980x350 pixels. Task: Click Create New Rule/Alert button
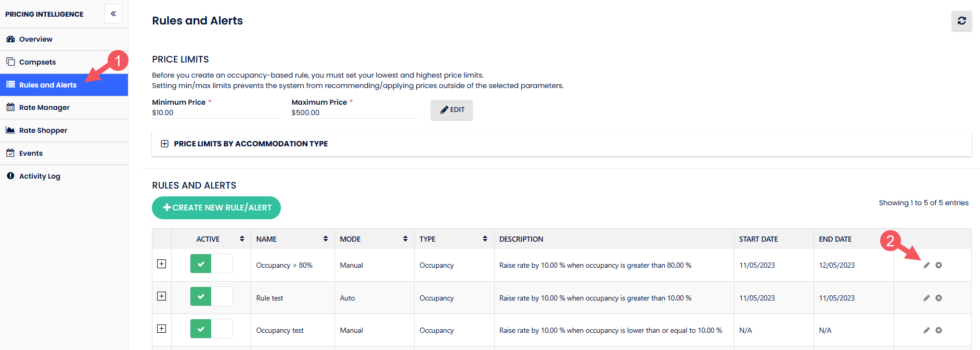point(216,208)
